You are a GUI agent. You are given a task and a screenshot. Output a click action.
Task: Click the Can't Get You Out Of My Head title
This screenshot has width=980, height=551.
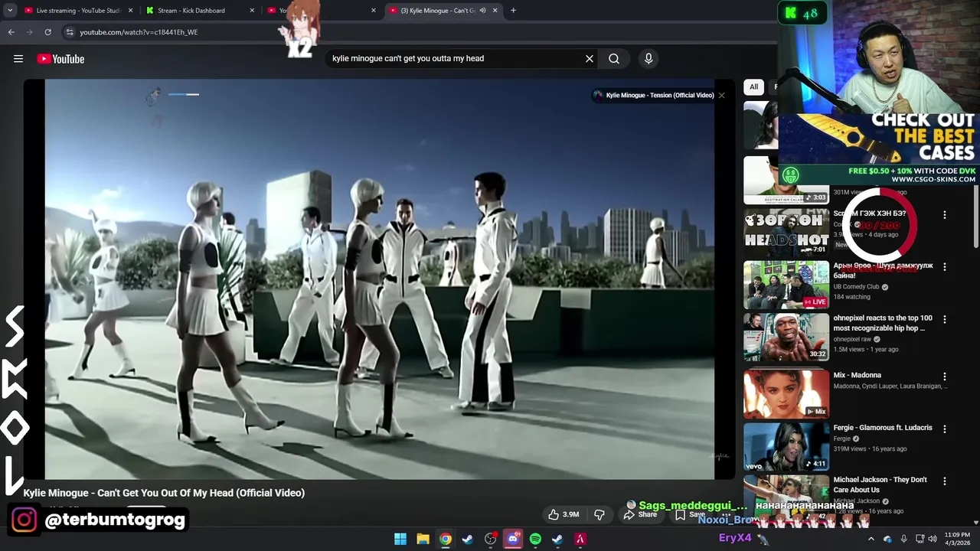tap(164, 493)
